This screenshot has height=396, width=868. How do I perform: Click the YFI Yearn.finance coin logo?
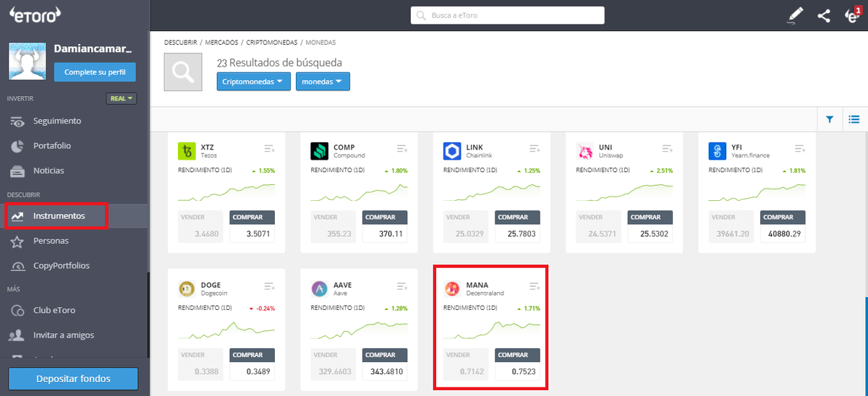click(x=718, y=151)
